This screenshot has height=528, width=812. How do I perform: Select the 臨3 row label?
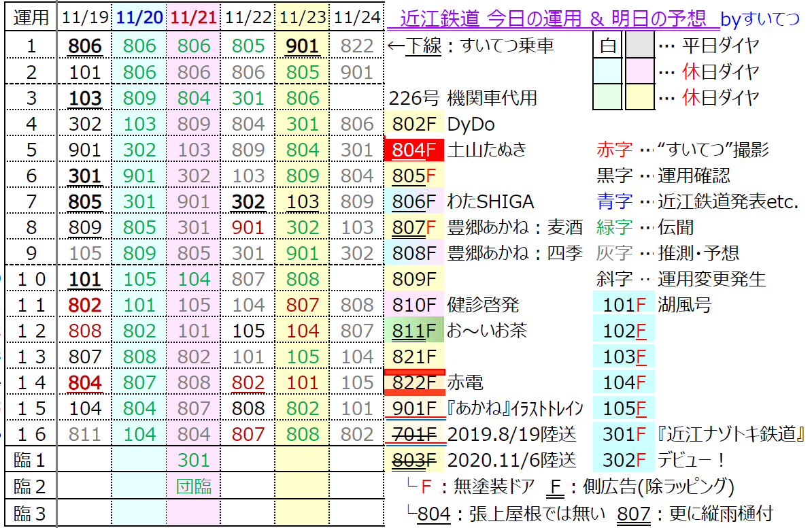pyautogui.click(x=30, y=514)
